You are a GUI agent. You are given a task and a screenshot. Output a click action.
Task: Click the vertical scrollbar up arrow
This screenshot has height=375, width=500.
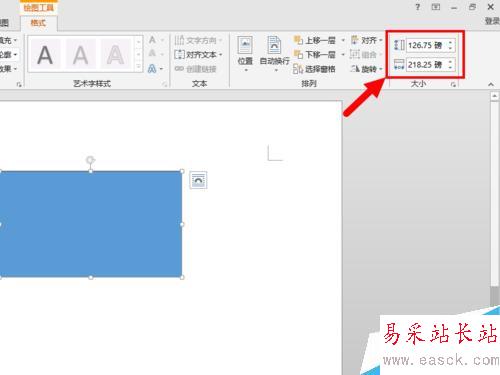tap(494, 96)
